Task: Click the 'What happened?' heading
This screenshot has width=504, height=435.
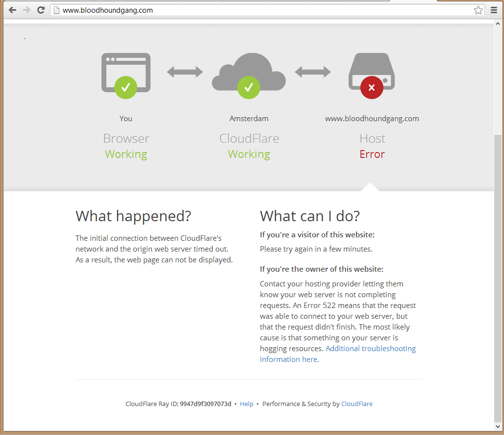Action: [x=133, y=216]
